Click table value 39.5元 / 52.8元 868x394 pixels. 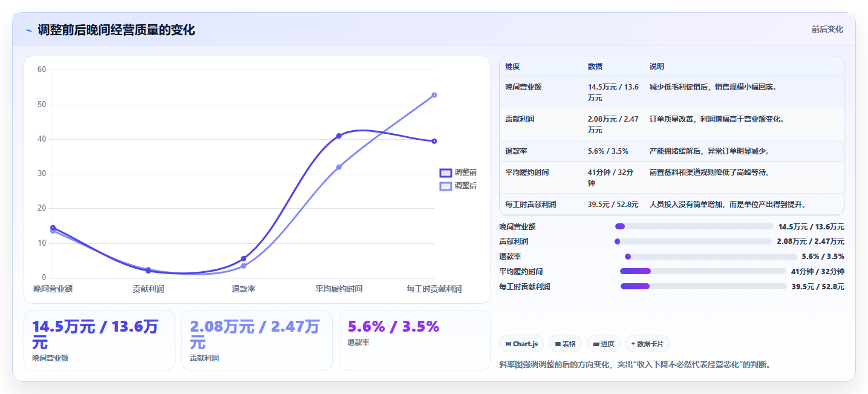pos(613,205)
